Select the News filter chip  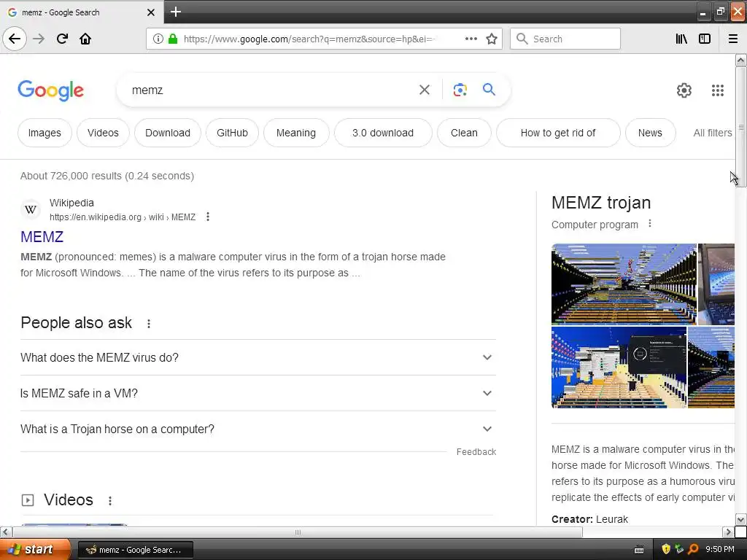click(x=650, y=133)
